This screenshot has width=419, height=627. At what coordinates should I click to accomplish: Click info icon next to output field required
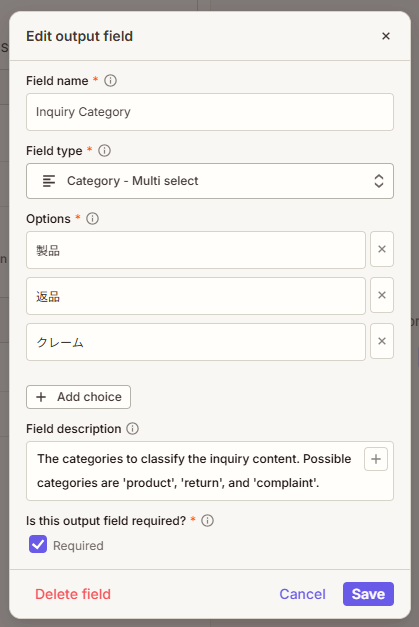click(207, 521)
